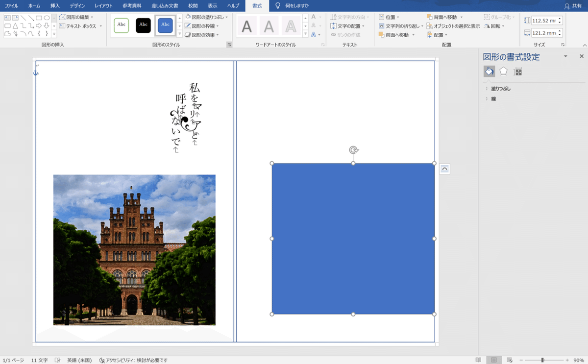Click 11 文字 word count in status bar
This screenshot has height=364, width=588.
tap(40, 360)
